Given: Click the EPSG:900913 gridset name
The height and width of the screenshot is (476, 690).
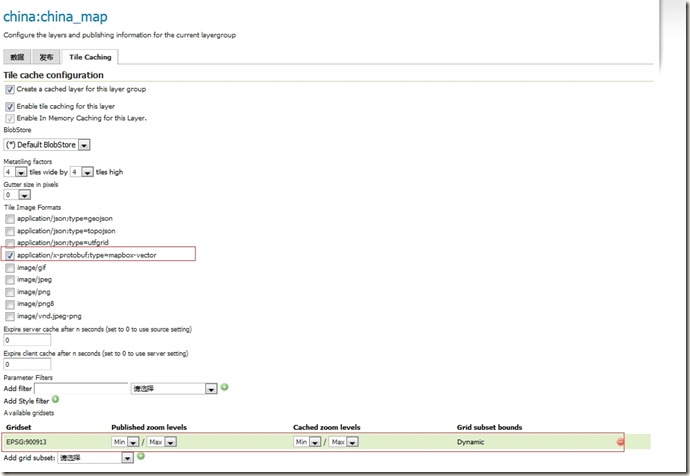Looking at the screenshot, I should pos(26,442).
